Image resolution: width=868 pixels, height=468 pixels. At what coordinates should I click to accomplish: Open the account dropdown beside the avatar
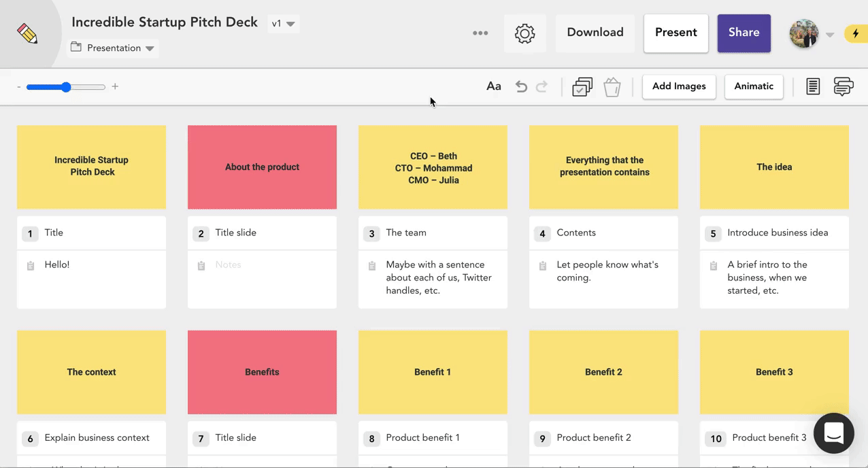coord(830,33)
